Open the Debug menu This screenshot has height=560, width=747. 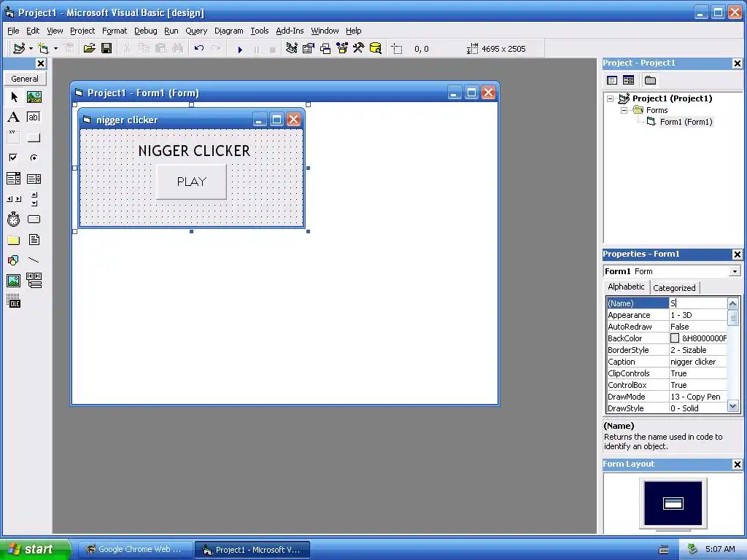[x=146, y=31]
